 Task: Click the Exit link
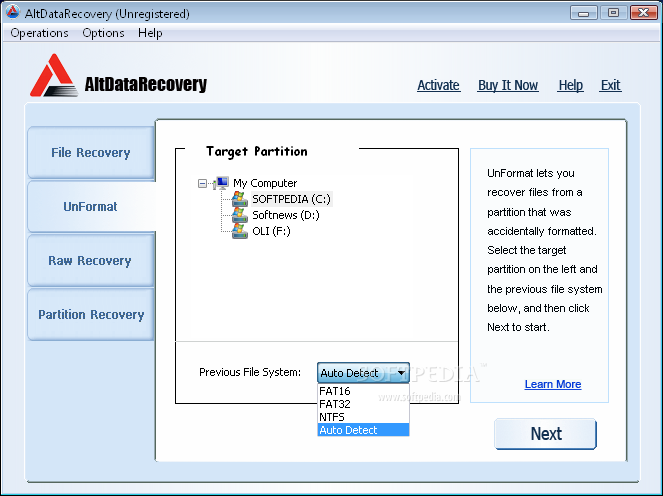click(611, 85)
